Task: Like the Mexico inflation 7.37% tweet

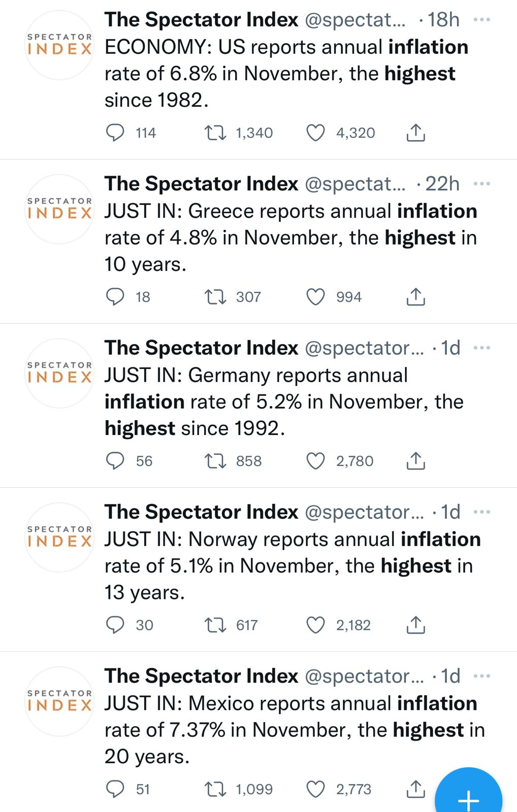Action: [x=315, y=789]
